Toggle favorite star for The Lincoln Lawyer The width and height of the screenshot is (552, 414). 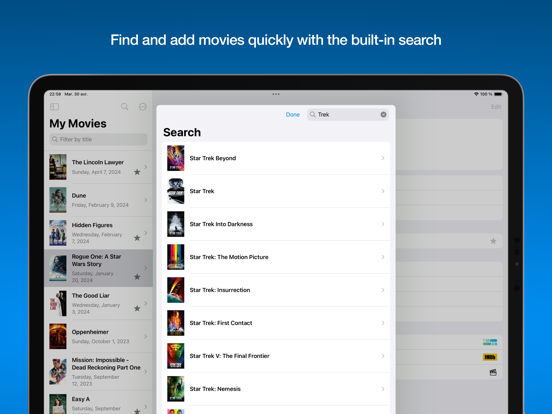point(137,172)
